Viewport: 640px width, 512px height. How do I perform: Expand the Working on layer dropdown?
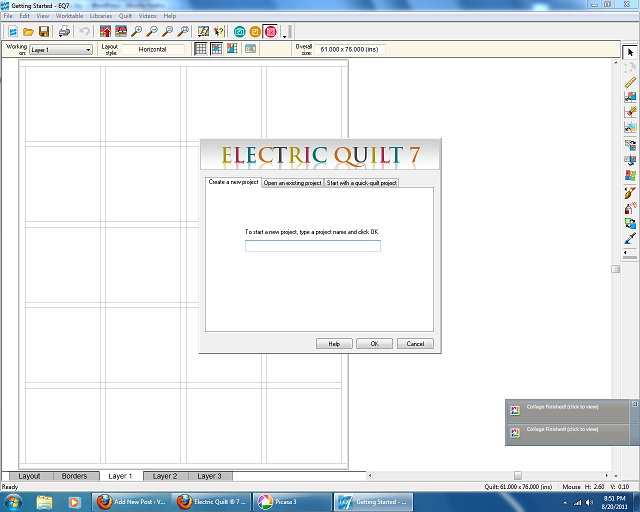(x=88, y=50)
